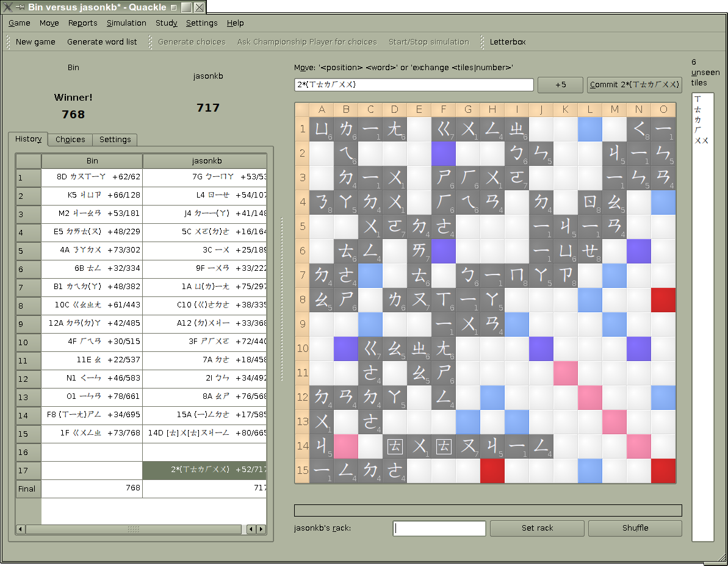Select Letterbox in the toolbar
The width and height of the screenshot is (728, 566).
[x=507, y=42]
